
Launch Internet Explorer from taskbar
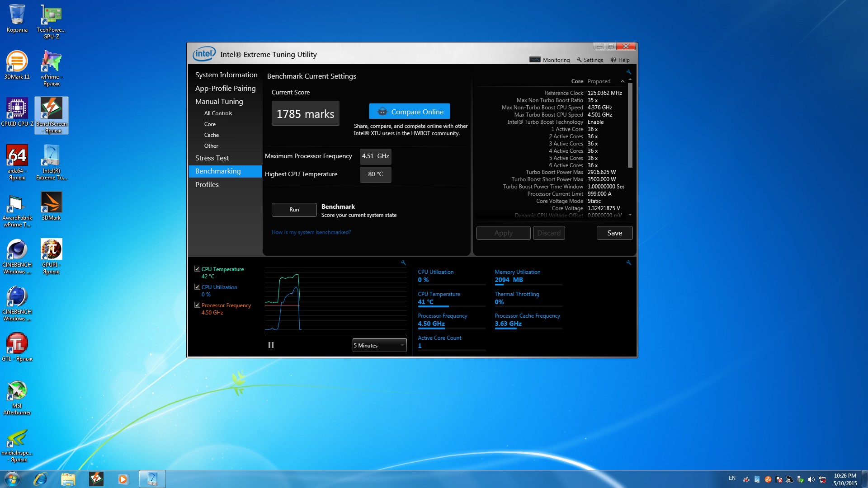coord(40,479)
